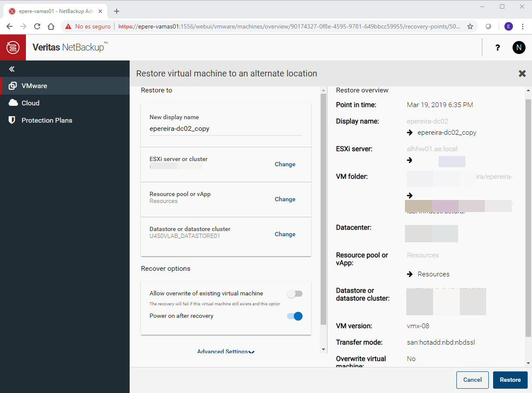The image size is (532, 393).
Task: Select Protection Plans menu item
Action: [65, 120]
